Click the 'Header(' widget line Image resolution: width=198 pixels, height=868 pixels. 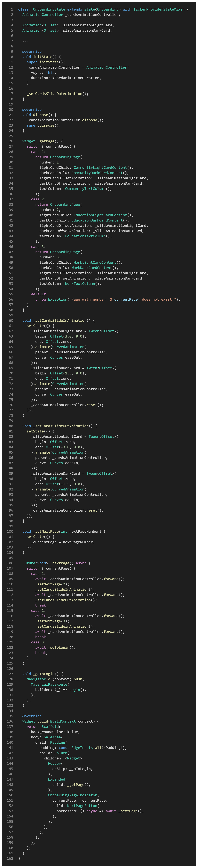[56, 763]
